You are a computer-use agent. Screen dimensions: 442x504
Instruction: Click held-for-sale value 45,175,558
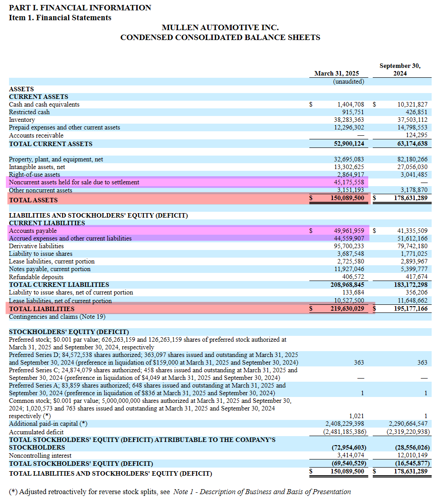[x=349, y=182]
